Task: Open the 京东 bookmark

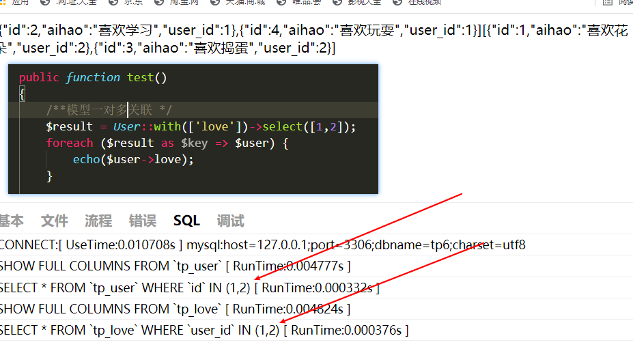Action: [133, 2]
